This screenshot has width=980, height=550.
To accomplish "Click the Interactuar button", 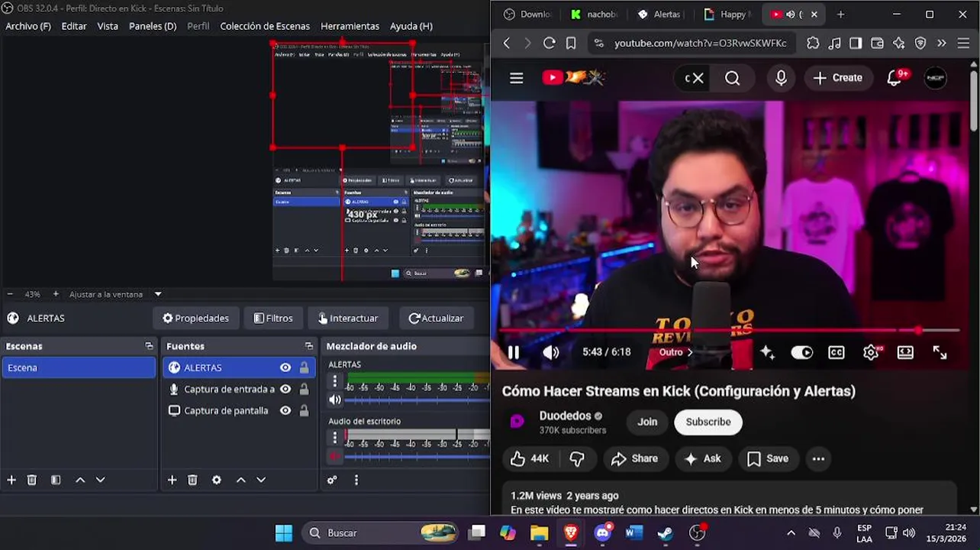I will click(x=348, y=319).
